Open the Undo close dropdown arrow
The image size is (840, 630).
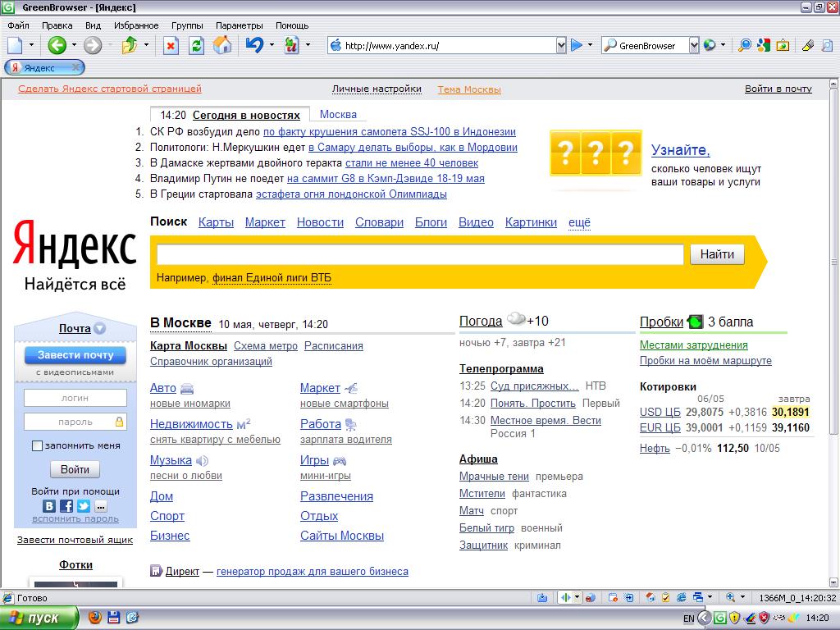tap(272, 46)
